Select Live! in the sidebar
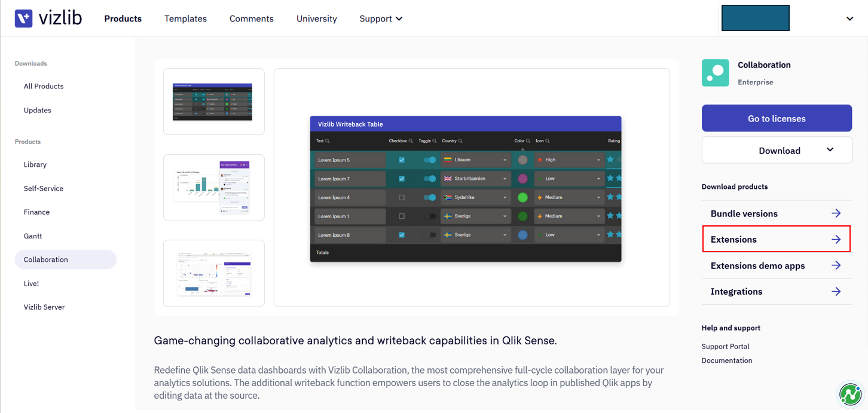 click(x=31, y=283)
